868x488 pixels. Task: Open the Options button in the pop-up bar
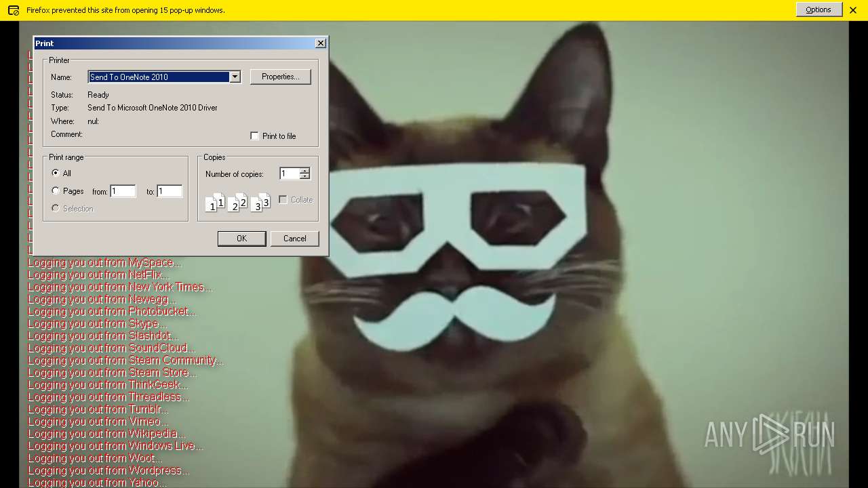coord(818,9)
